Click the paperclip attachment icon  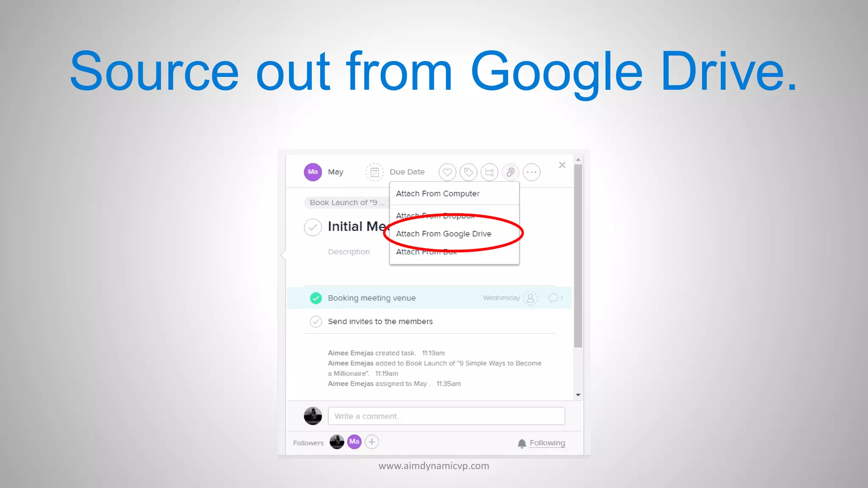(x=510, y=172)
